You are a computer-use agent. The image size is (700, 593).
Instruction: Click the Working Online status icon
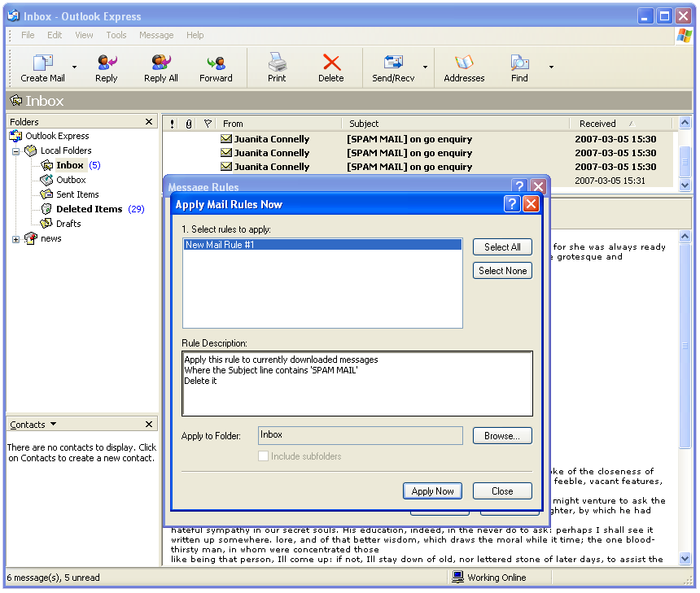(457, 577)
